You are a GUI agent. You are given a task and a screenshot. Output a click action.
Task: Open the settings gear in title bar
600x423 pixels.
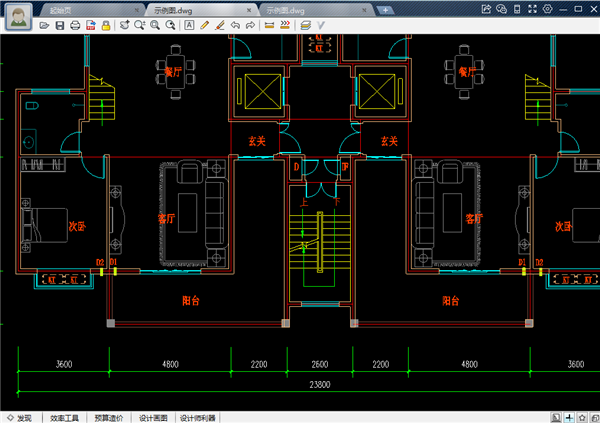click(x=547, y=8)
